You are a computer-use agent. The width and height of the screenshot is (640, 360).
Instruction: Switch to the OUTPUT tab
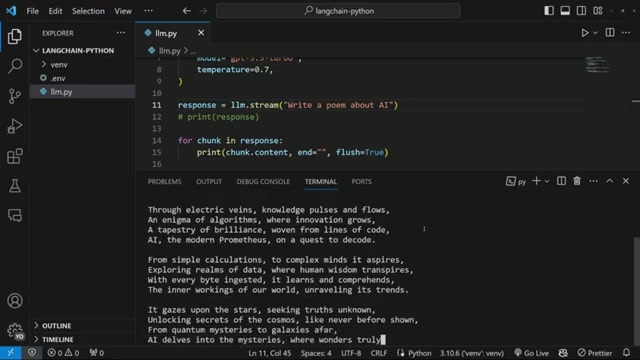(209, 182)
